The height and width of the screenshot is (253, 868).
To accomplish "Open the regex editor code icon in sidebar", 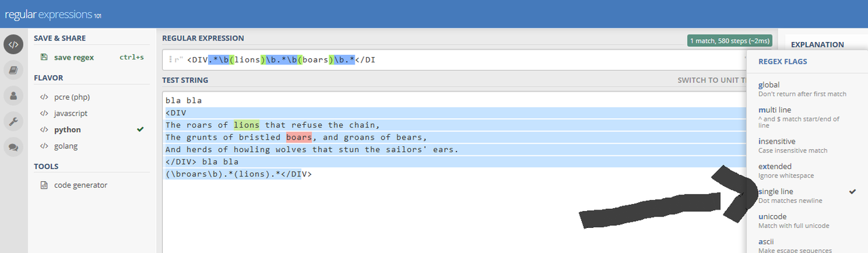I will (14, 44).
